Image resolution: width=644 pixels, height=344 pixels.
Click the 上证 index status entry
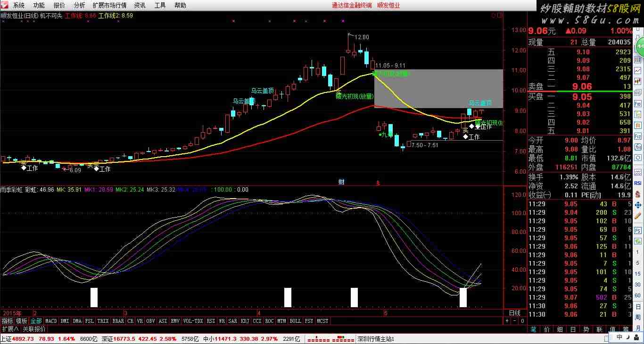(x=49, y=339)
